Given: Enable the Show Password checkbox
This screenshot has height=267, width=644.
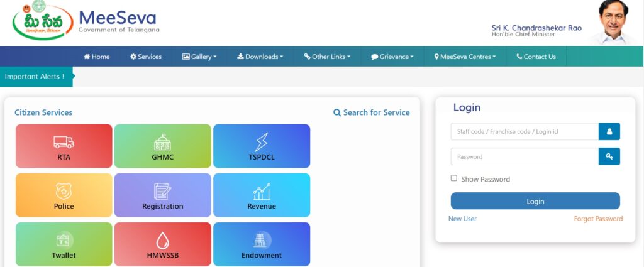Looking at the screenshot, I should tap(454, 178).
